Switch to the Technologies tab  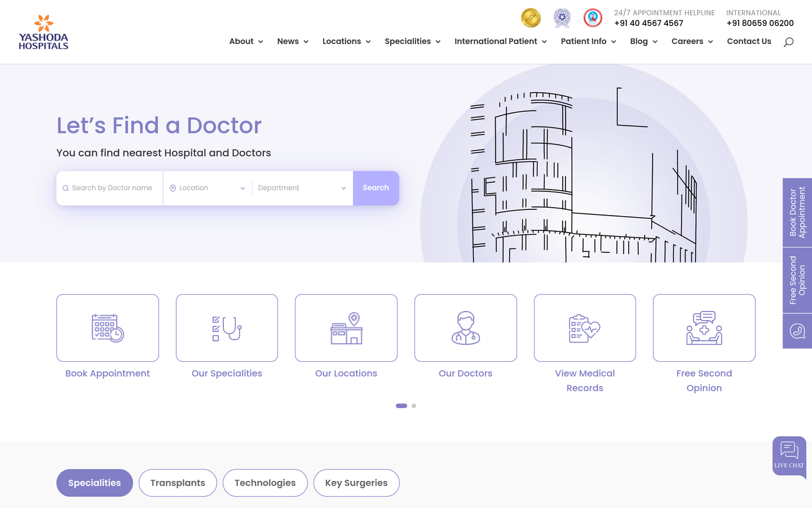click(265, 483)
